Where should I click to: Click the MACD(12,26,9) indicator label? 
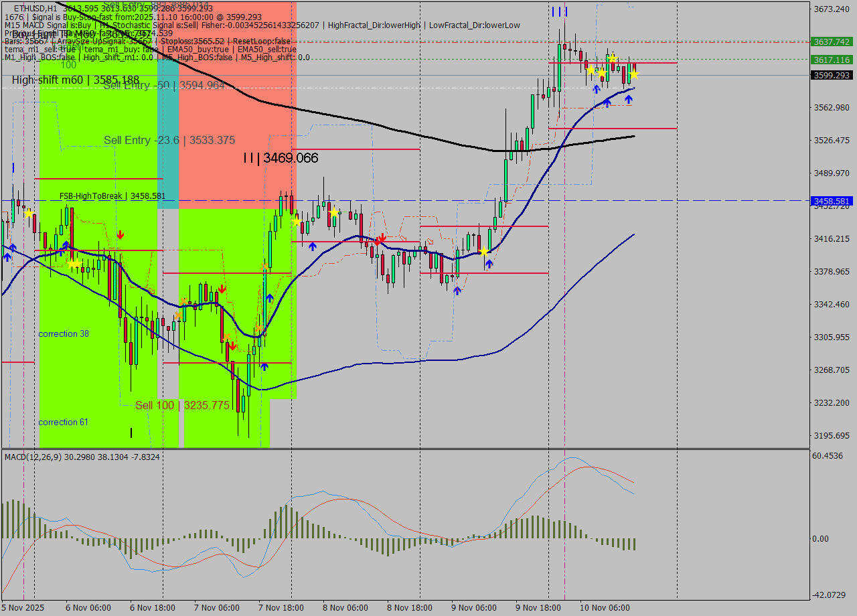40,457
